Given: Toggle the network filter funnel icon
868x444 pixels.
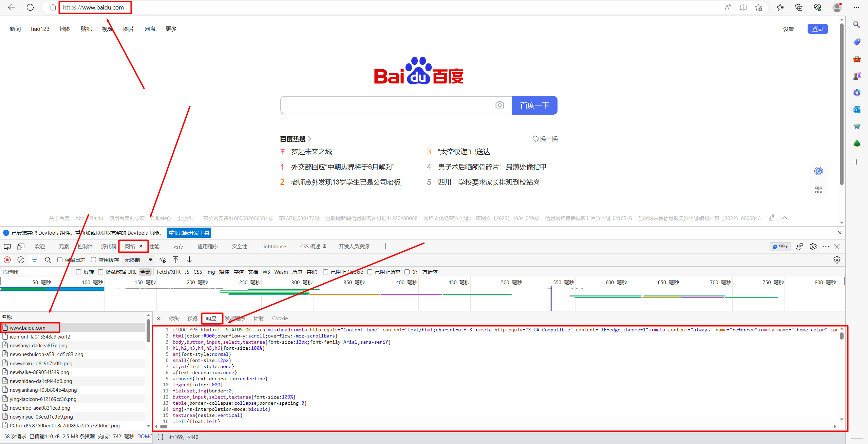Looking at the screenshot, I should click(34, 260).
